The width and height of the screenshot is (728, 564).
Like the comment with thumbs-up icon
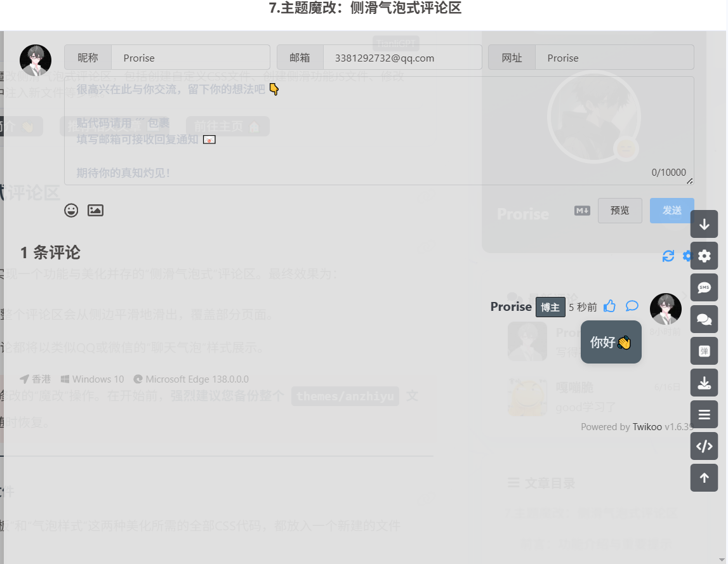(x=610, y=306)
